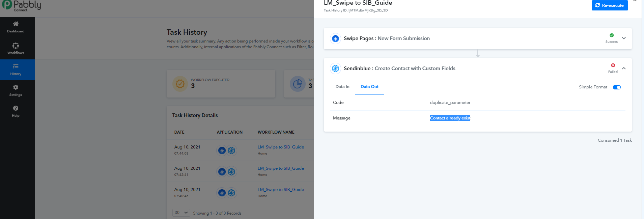644x219 pixels.
Task: Open LM_Swipe to SIB_Guide link at 07:44:08
Action: (281, 147)
